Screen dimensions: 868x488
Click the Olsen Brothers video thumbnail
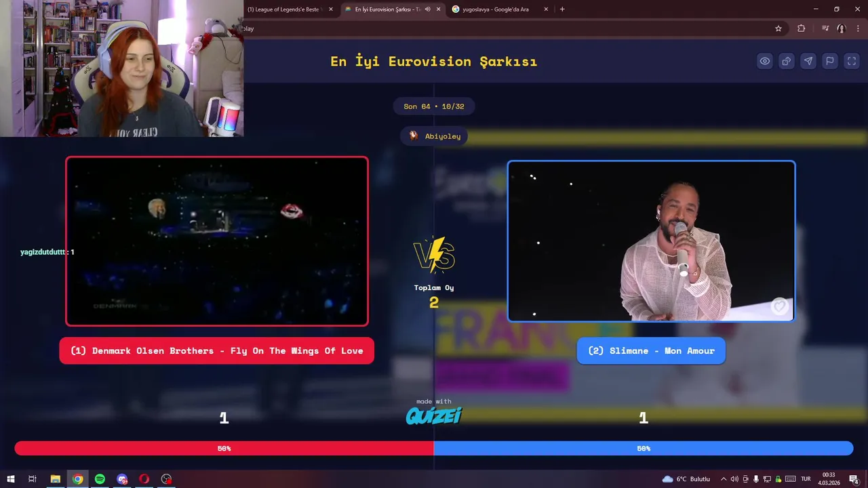tap(217, 241)
